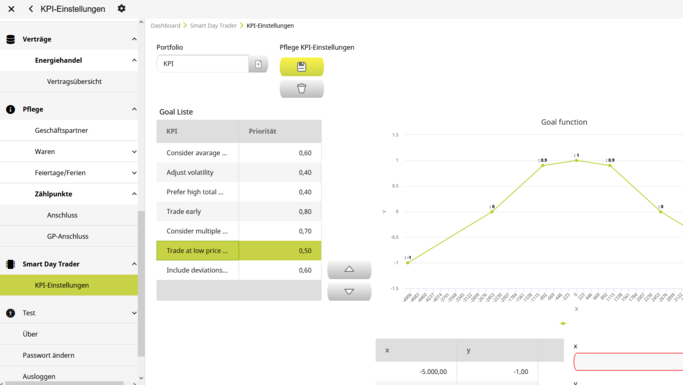Toggle the Goal function legend marker

563,323
